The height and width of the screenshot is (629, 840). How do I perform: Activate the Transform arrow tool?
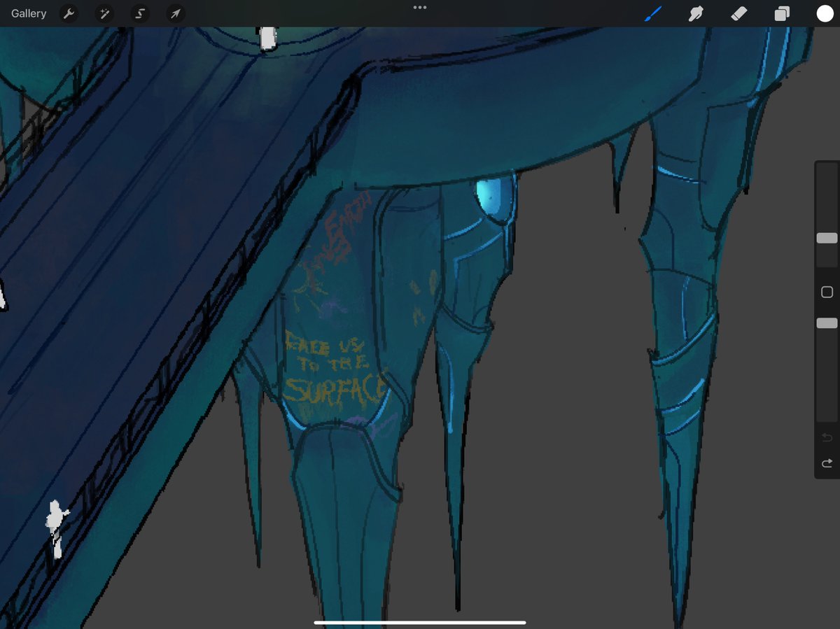click(x=176, y=13)
